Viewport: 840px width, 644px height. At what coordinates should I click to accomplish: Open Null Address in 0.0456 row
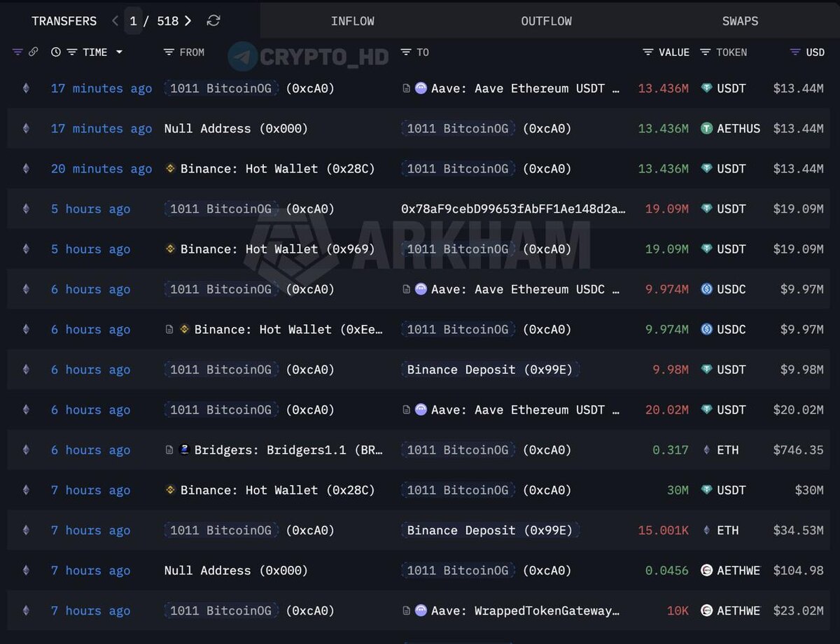click(236, 570)
